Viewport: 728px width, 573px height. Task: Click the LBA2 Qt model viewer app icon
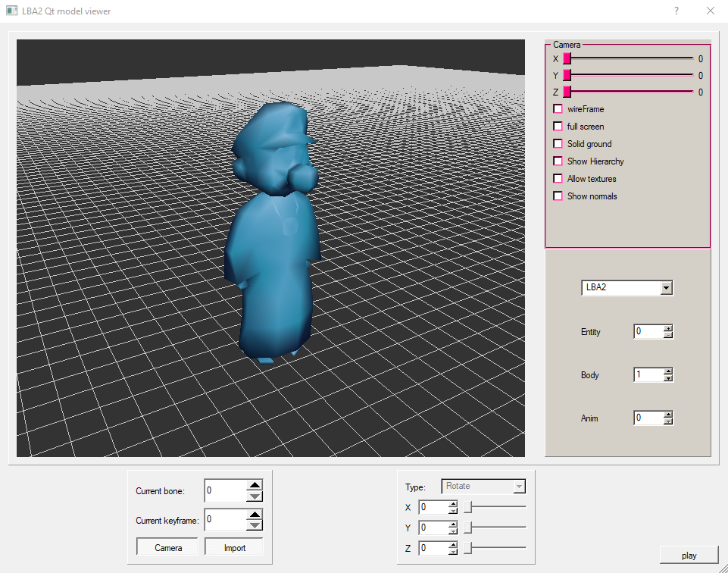pos(11,11)
